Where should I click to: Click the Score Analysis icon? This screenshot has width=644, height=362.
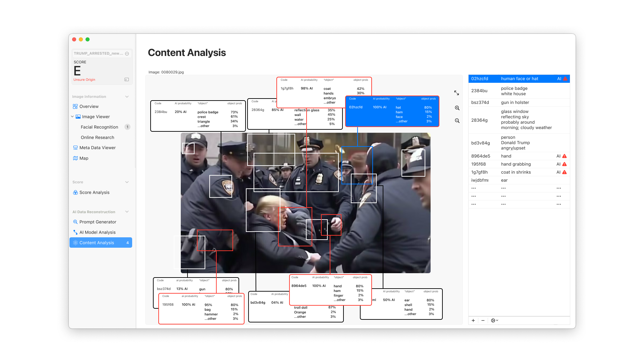tap(75, 192)
